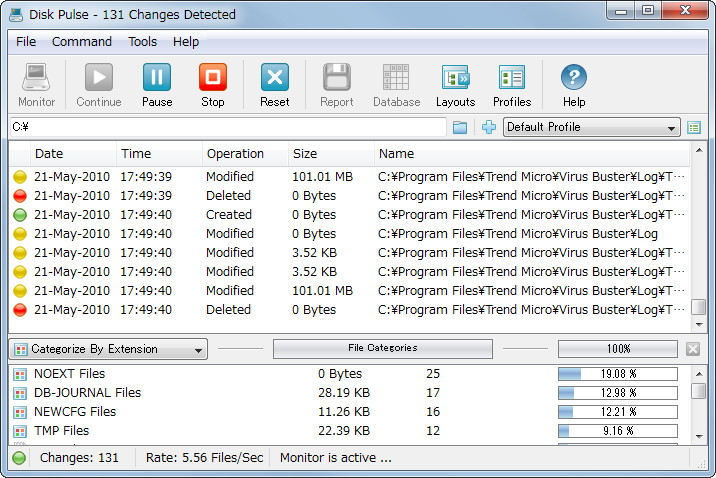Click the File Categories button

tap(383, 348)
